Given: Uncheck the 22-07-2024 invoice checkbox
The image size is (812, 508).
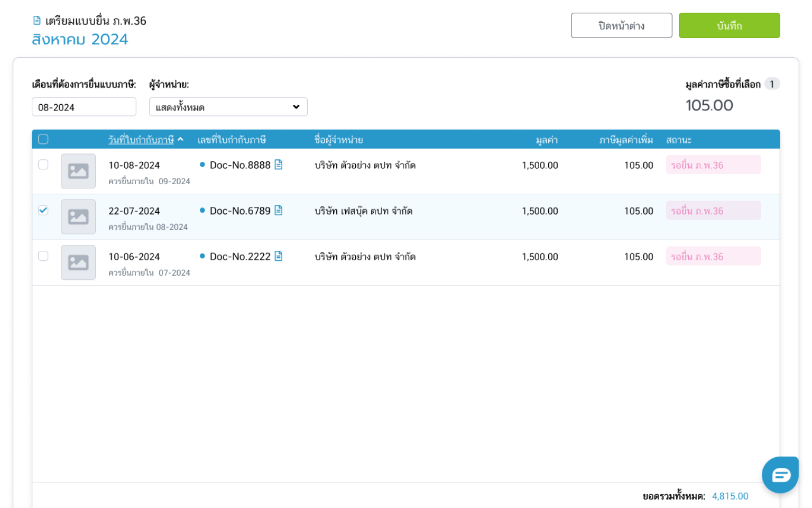Looking at the screenshot, I should point(43,210).
